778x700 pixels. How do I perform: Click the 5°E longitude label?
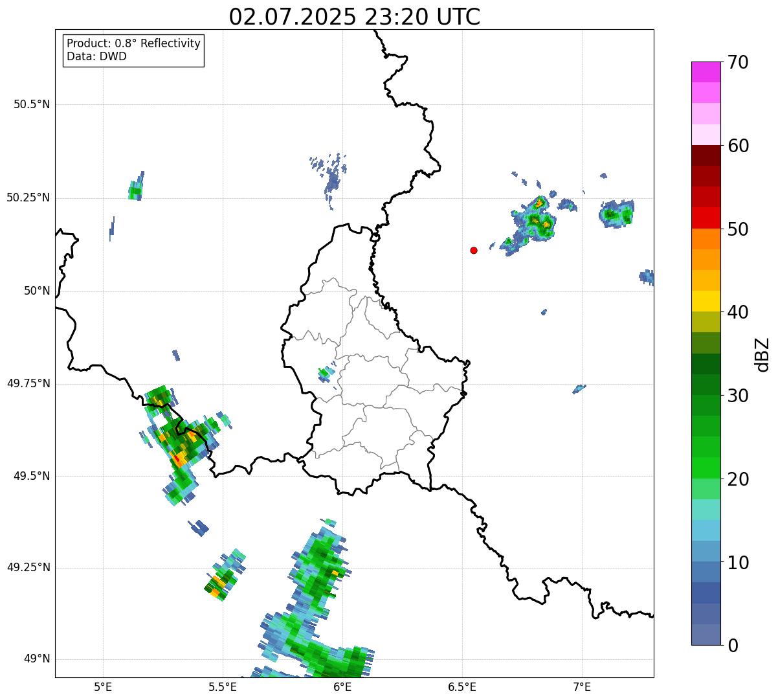click(103, 686)
